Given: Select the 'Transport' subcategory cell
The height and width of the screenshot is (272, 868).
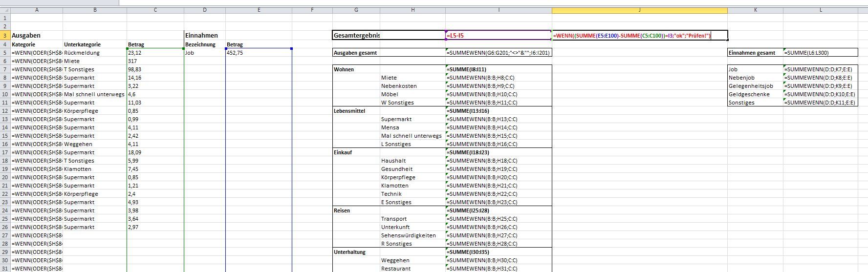Looking at the screenshot, I should click(412, 219).
